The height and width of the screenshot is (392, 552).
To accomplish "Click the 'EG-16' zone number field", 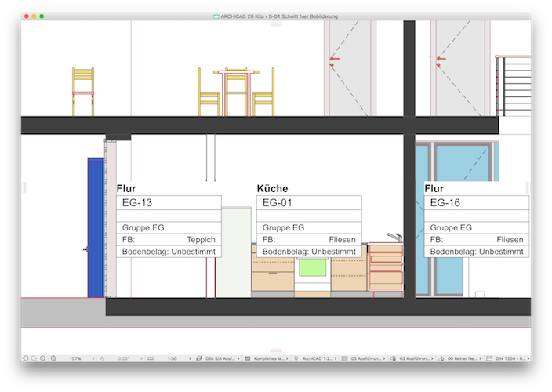I will click(477, 203).
